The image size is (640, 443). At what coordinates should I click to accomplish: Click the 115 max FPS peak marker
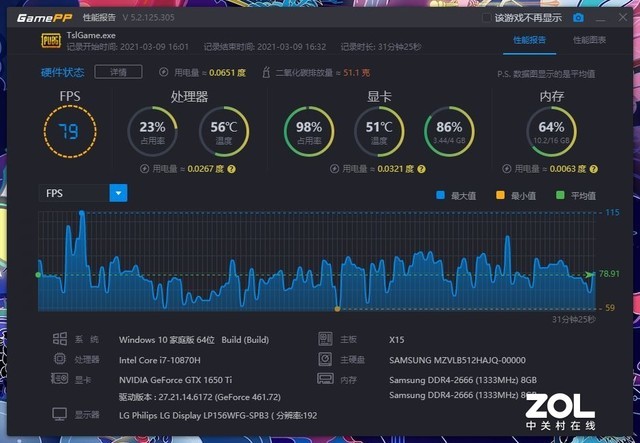82,213
